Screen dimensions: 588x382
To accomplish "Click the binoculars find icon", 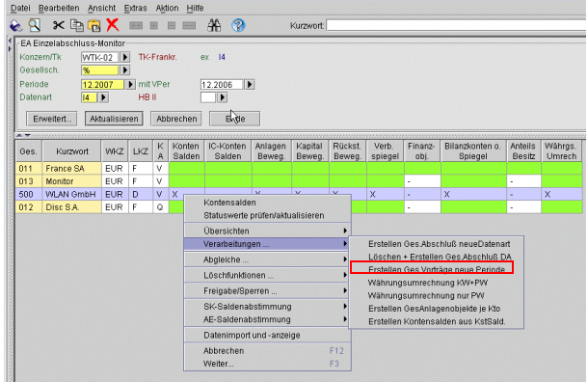I will pos(214,25).
